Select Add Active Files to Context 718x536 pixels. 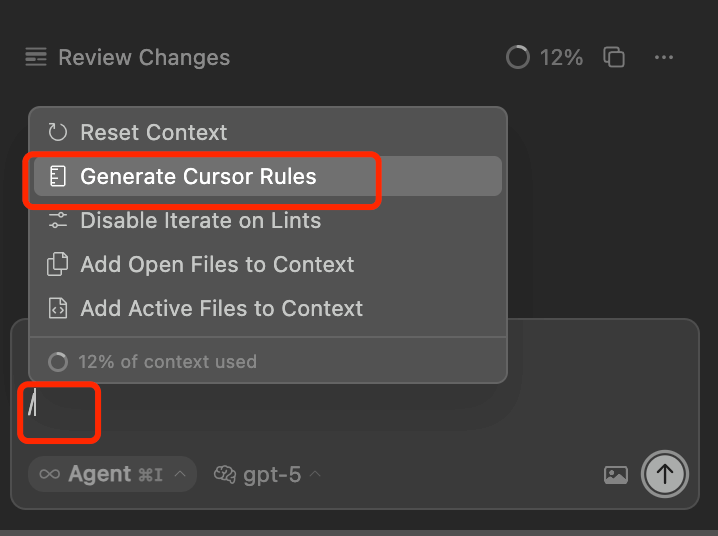tap(268, 308)
